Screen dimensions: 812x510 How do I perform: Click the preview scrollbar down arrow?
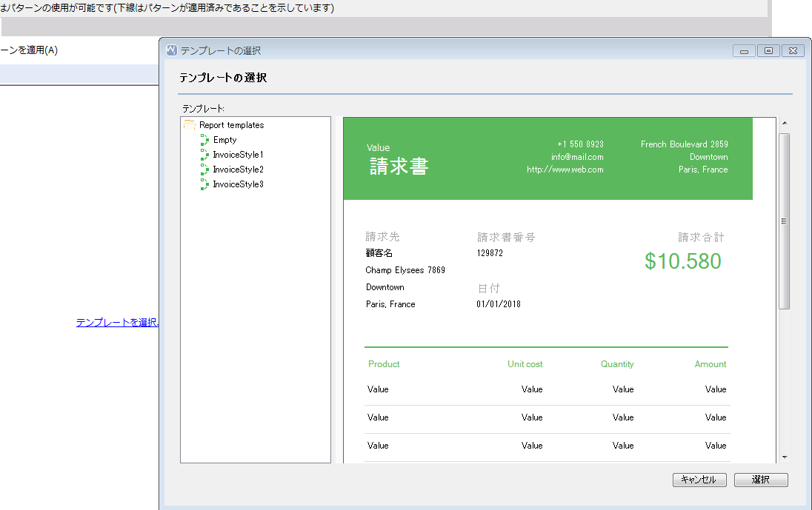[784, 457]
